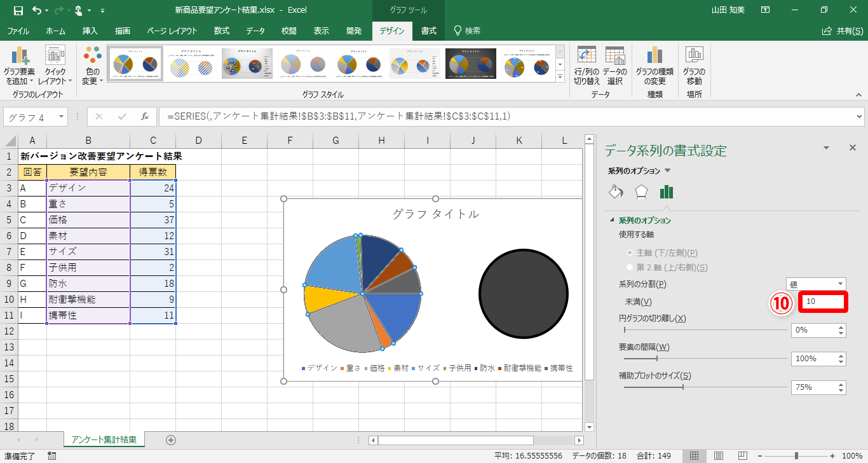Click the formula bar SERIES formula

[338, 116]
